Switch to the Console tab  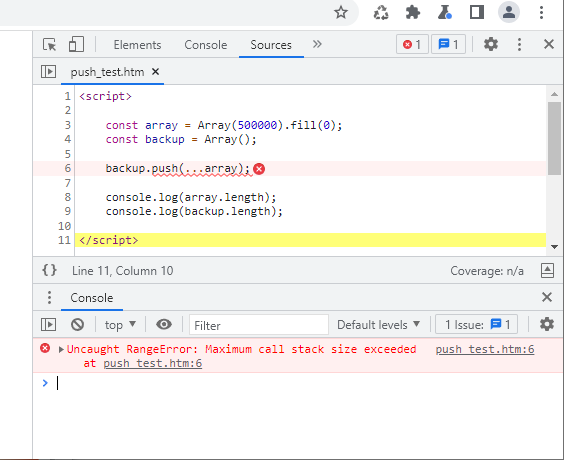pos(206,45)
